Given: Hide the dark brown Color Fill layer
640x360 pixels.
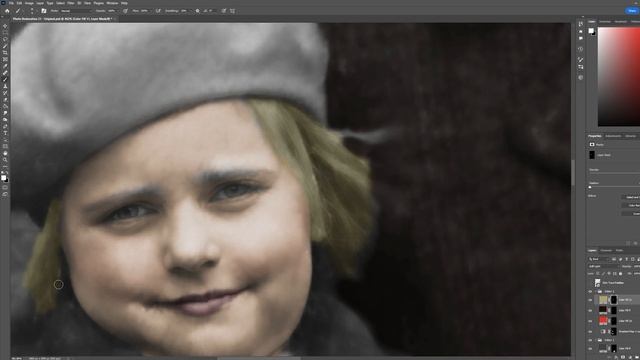Looking at the screenshot, I should (590, 310).
